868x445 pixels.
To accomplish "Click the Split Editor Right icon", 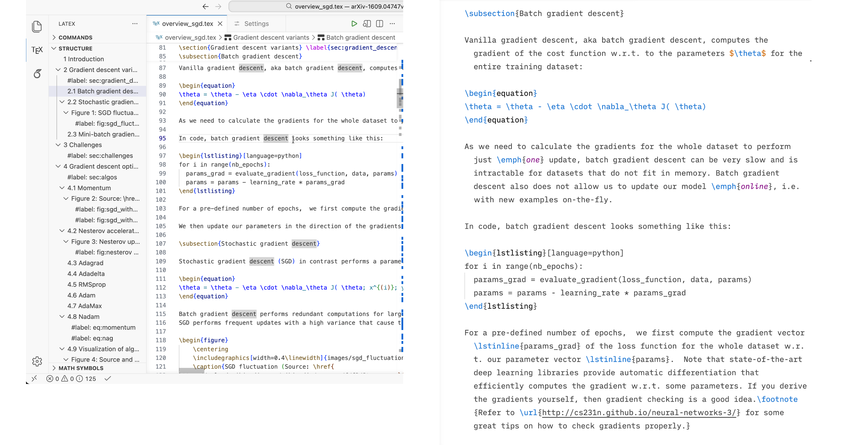I will [379, 24].
